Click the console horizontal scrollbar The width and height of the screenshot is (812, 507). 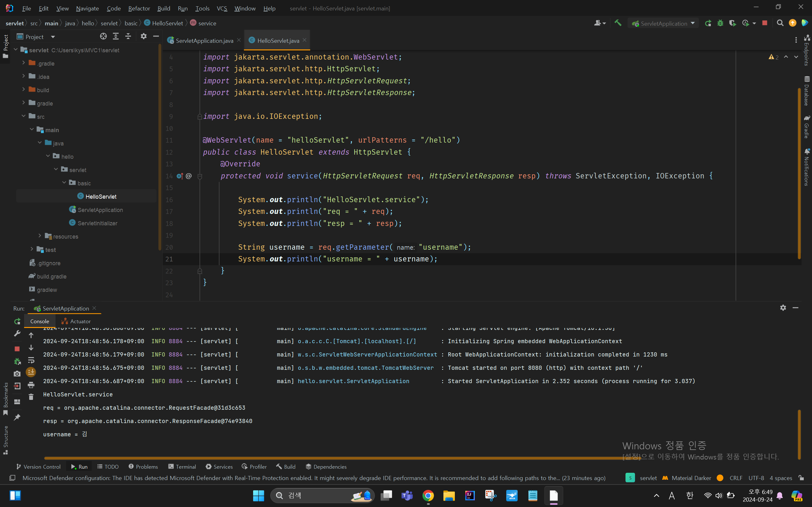pyautogui.click(x=336, y=458)
